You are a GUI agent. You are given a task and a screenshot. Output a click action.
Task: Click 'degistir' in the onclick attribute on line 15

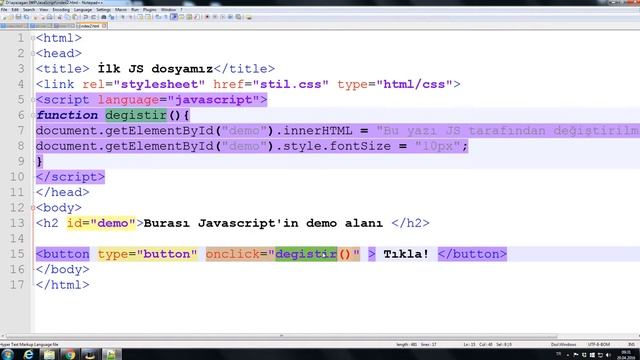(306, 254)
